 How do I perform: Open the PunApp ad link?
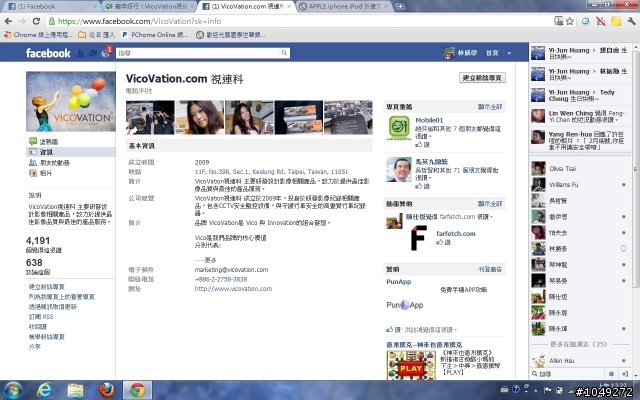pos(398,282)
